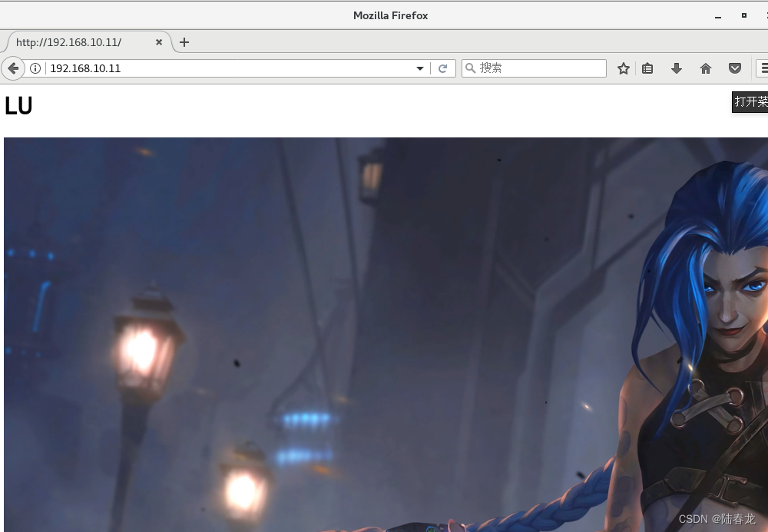This screenshot has height=532, width=768.
Task: Go to the Firefox home page
Action: point(705,68)
